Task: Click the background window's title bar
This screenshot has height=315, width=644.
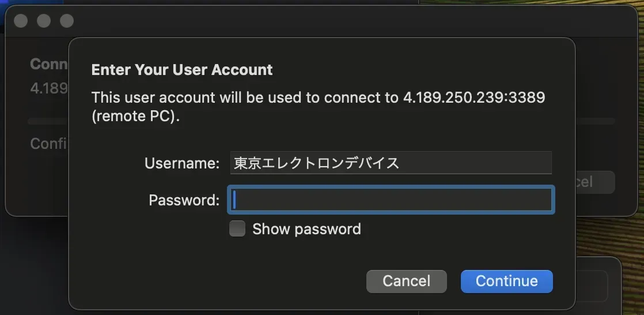Action: [x=346, y=21]
